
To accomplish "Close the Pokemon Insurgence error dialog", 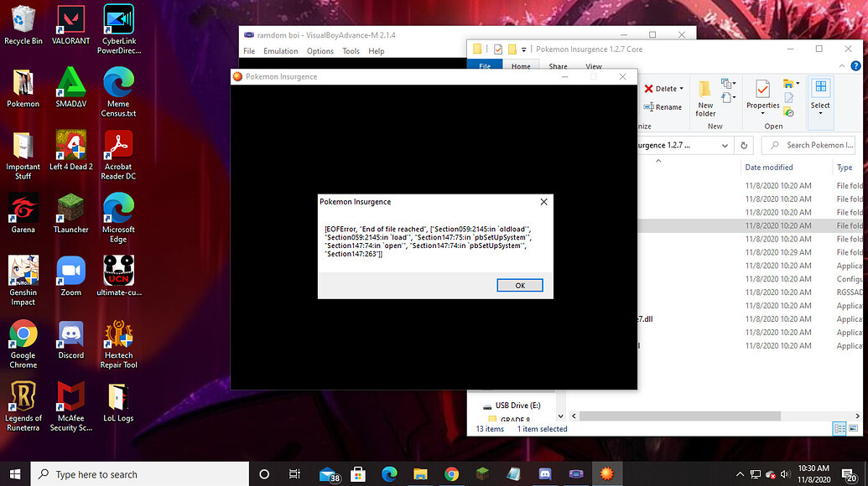I will 543,202.
